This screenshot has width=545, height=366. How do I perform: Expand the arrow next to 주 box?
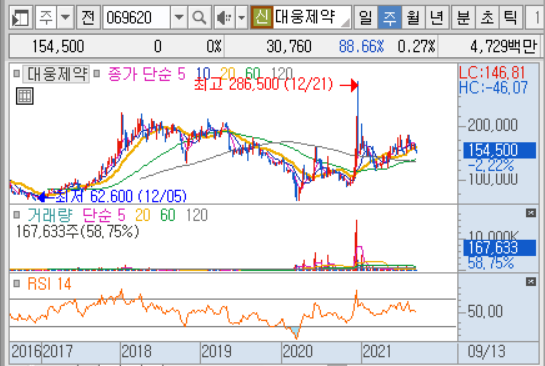pyautogui.click(x=65, y=17)
